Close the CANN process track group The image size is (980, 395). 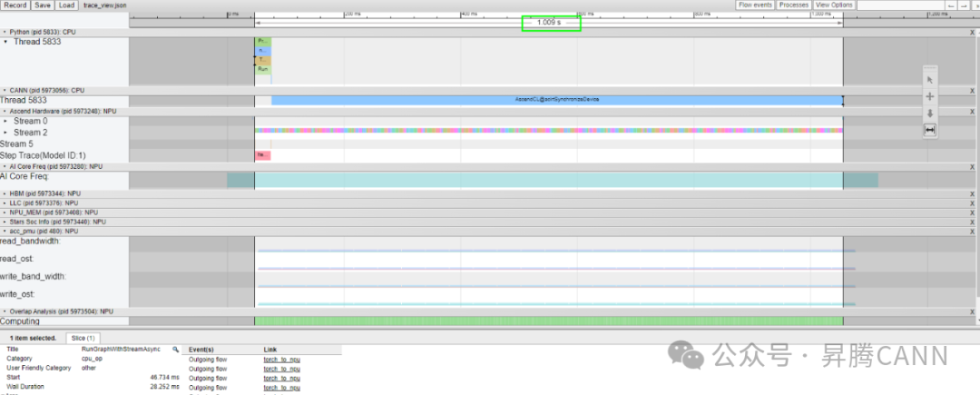[x=973, y=91]
